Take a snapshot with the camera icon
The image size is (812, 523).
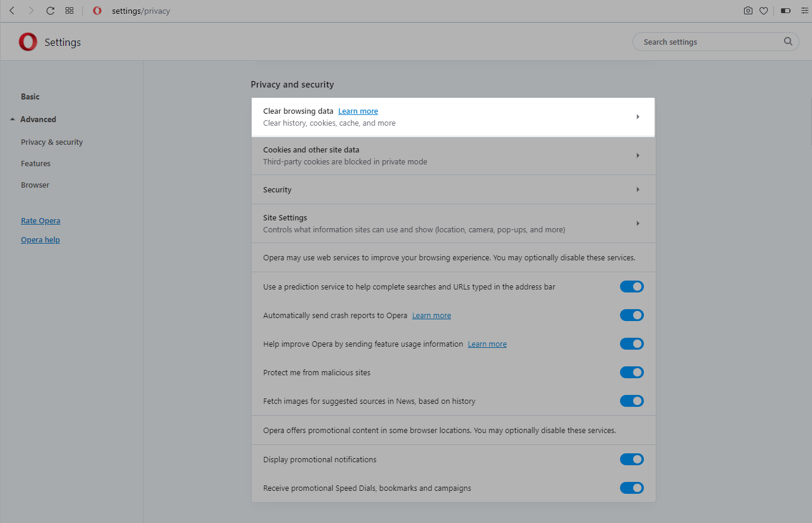point(748,11)
